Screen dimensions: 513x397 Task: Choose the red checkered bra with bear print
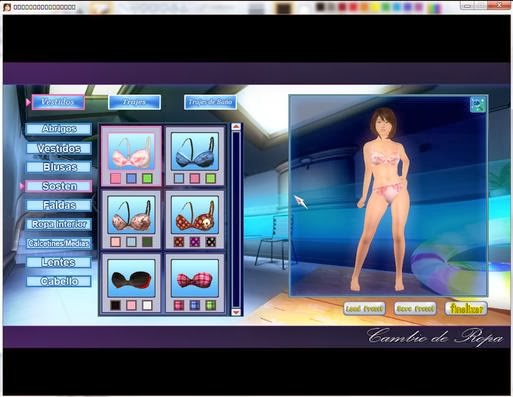pos(195,215)
